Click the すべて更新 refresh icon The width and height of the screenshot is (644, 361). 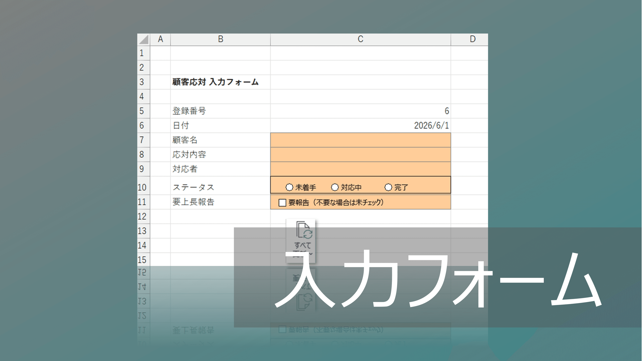click(304, 230)
